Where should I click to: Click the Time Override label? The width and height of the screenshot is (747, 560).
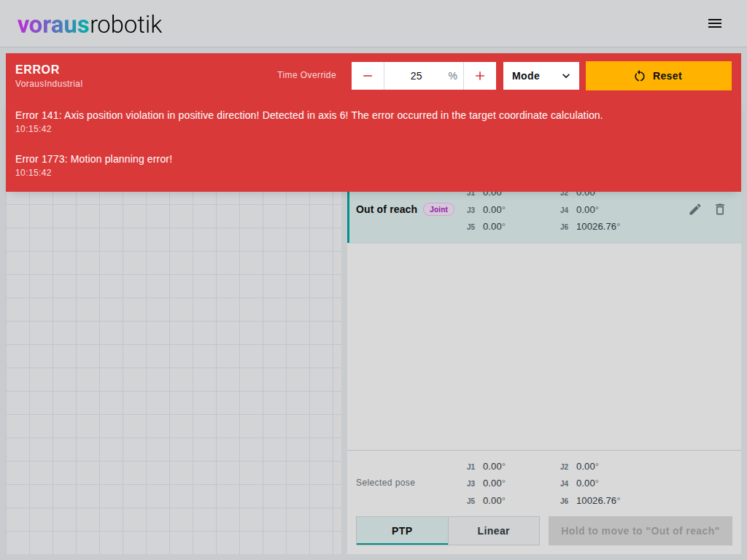[x=306, y=75]
